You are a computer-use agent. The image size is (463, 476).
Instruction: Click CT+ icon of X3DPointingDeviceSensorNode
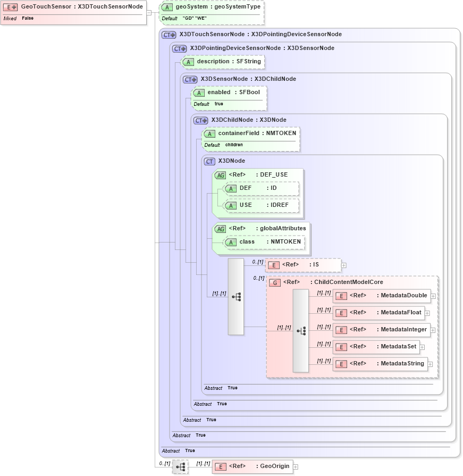[180, 48]
